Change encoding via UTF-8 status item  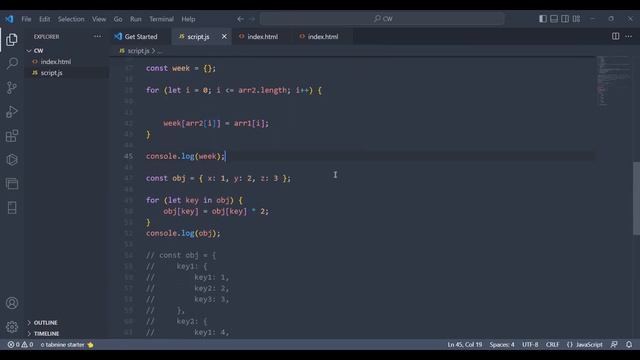530,344
